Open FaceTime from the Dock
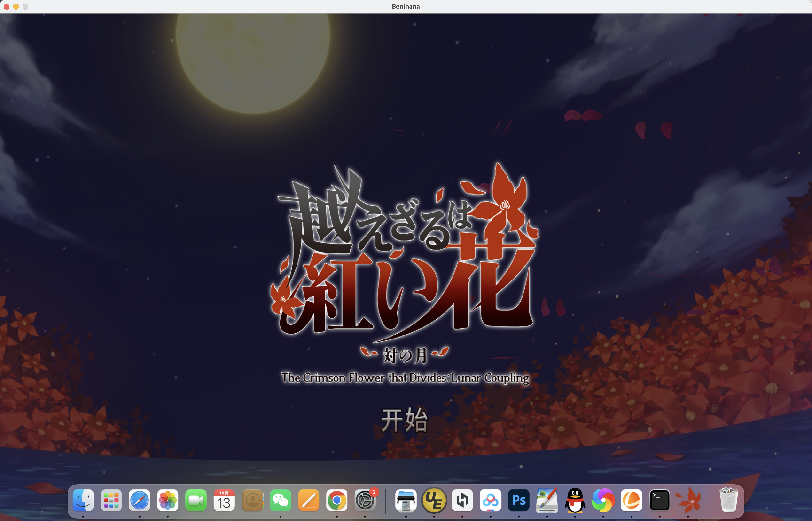This screenshot has width=812, height=521. [196, 500]
